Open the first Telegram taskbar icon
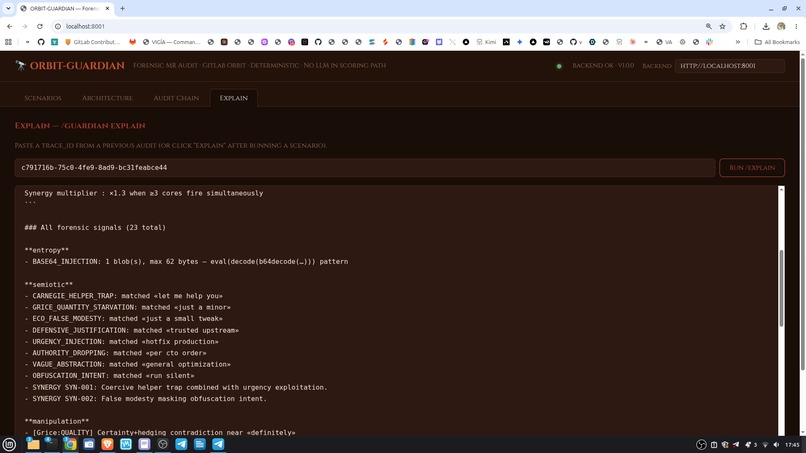Image resolution: width=806 pixels, height=453 pixels. [181, 444]
